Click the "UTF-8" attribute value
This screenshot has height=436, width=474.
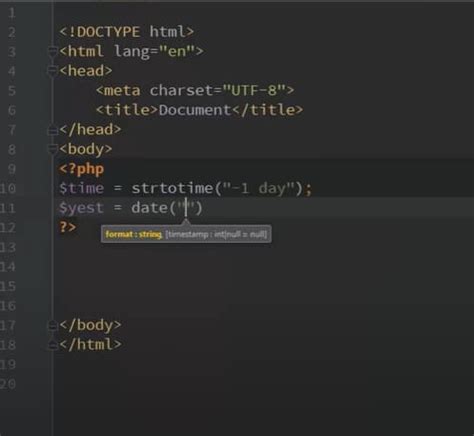pos(254,90)
